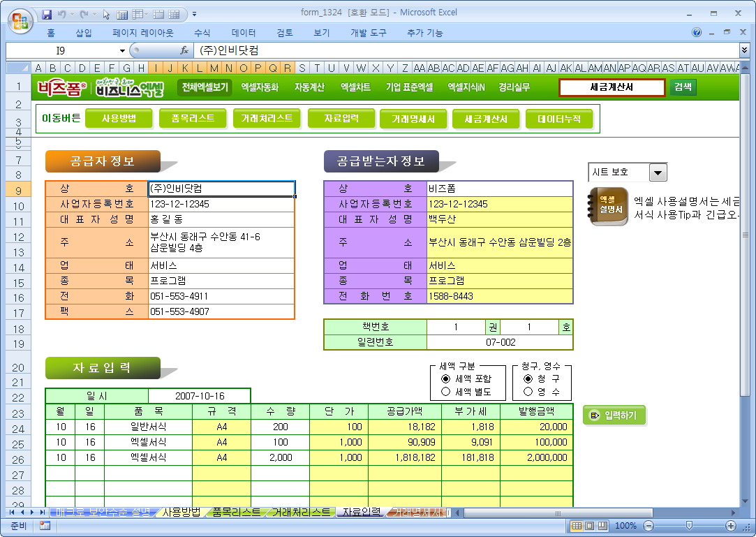The height and width of the screenshot is (537, 756).
Task: Choose the 영수 radio button
Action: coord(528,392)
